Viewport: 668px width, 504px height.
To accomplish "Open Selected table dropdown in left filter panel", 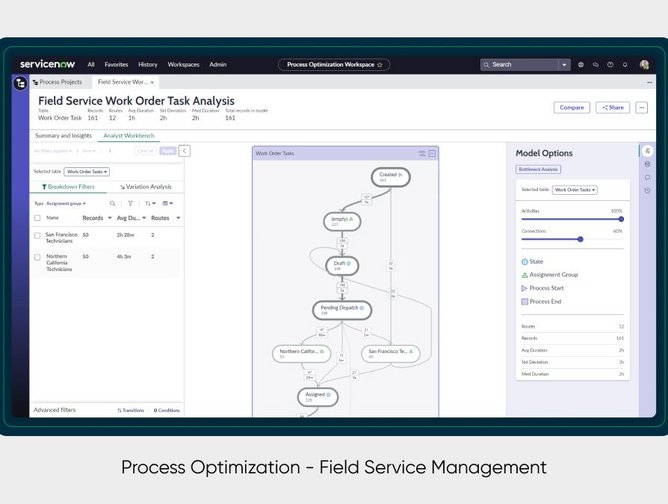I will coord(86,172).
